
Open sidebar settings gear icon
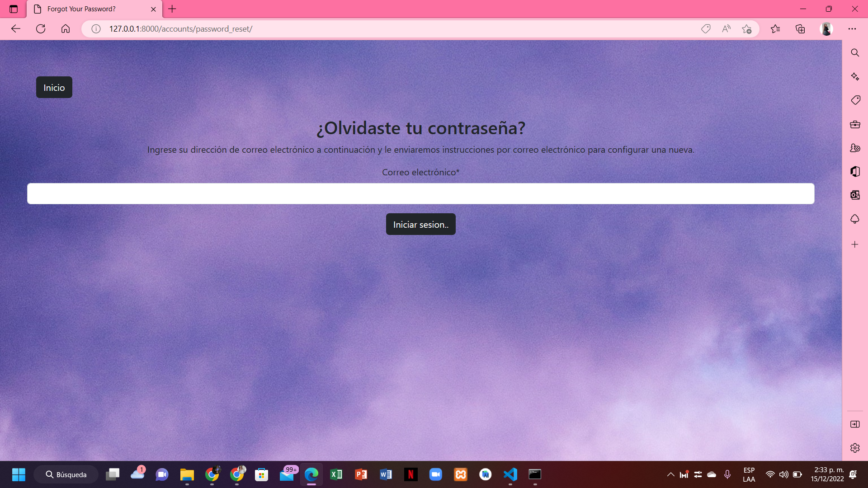(x=854, y=448)
